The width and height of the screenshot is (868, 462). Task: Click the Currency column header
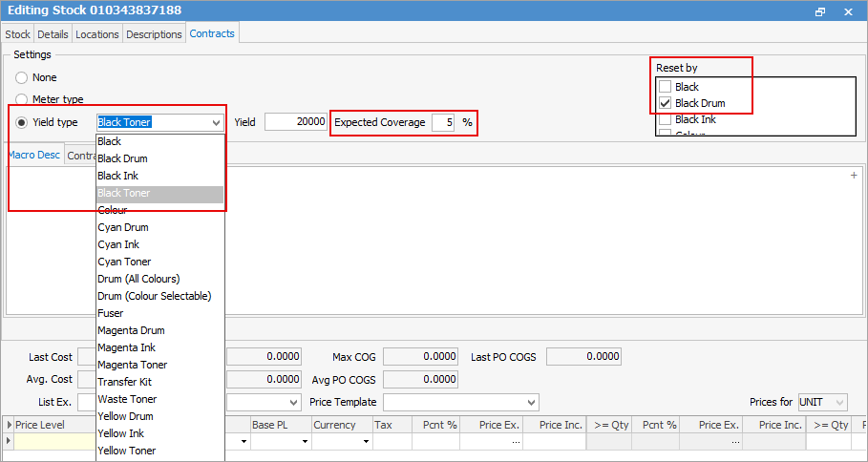[x=342, y=425]
